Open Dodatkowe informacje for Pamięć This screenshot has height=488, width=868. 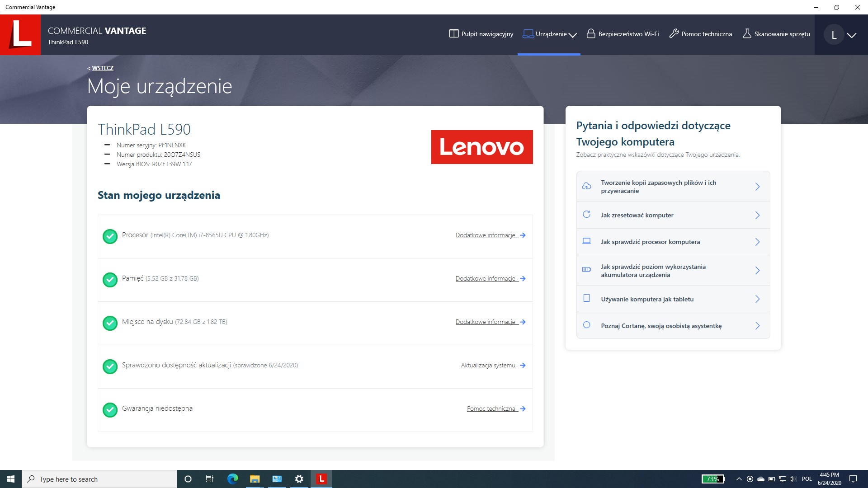point(491,278)
